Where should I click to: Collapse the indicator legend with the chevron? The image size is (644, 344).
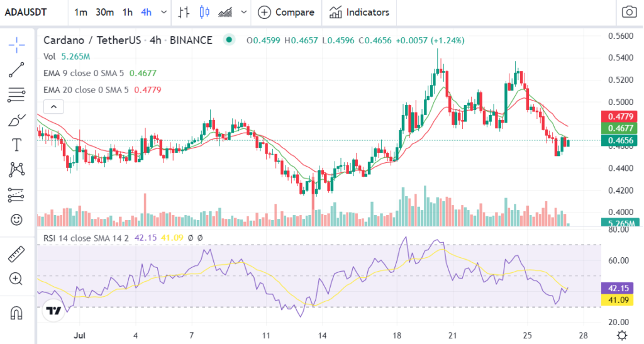click(x=54, y=107)
